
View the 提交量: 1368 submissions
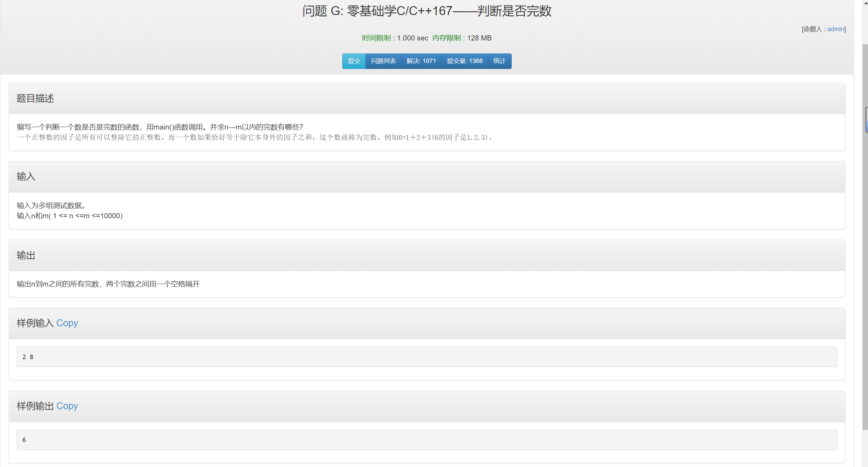tap(464, 61)
